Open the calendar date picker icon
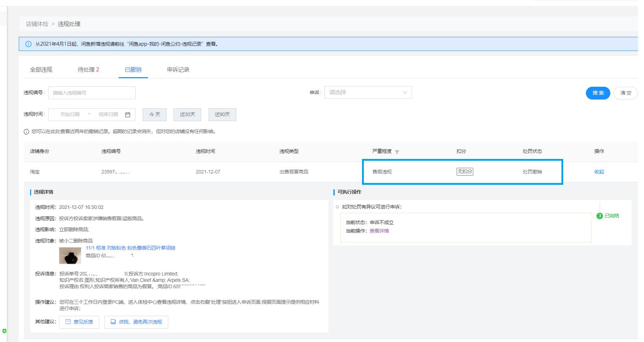 [x=128, y=115]
